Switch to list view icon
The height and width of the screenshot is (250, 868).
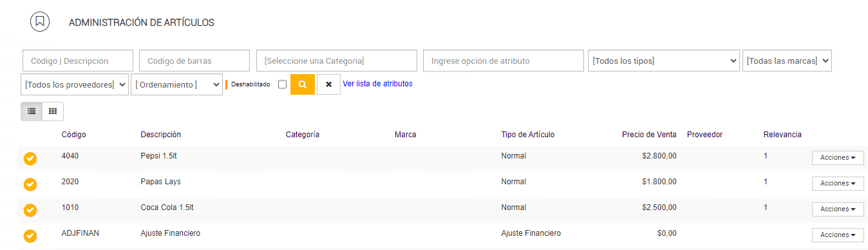point(32,111)
